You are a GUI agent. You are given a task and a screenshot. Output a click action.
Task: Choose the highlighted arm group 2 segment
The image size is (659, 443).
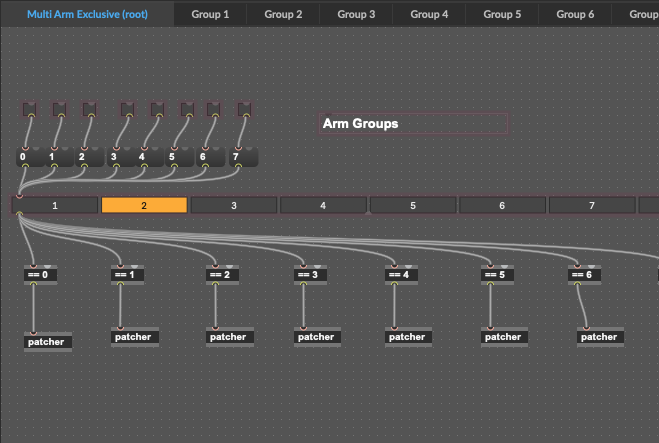[x=144, y=205]
